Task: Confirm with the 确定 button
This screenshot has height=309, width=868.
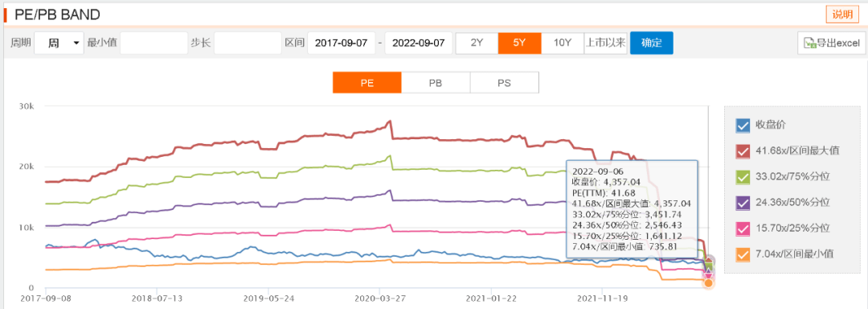Action: 652,43
